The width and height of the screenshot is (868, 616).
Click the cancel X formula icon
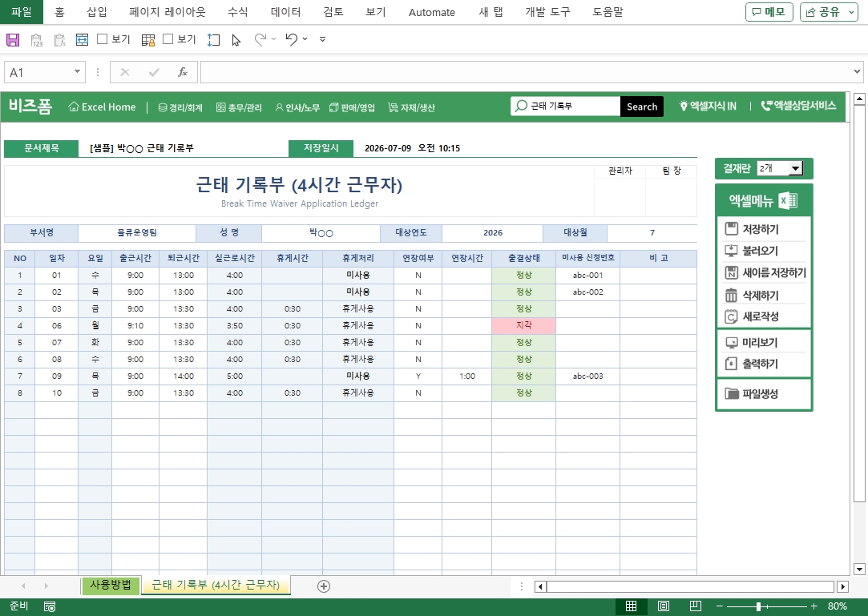[125, 72]
